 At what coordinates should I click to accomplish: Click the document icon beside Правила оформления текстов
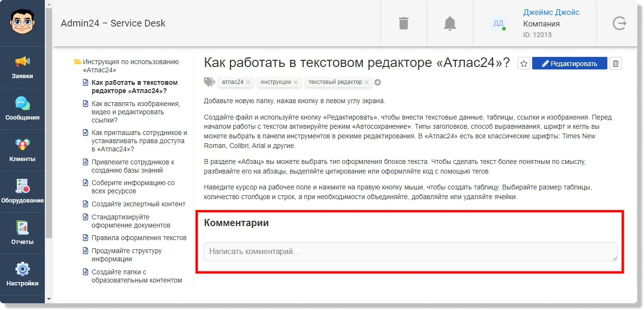coord(86,238)
